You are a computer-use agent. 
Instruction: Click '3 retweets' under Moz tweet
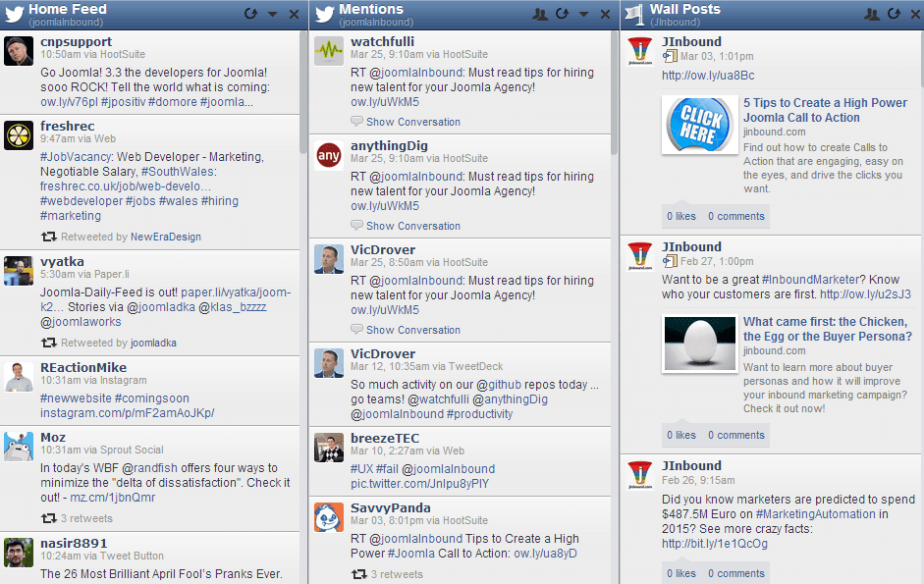pos(86,518)
